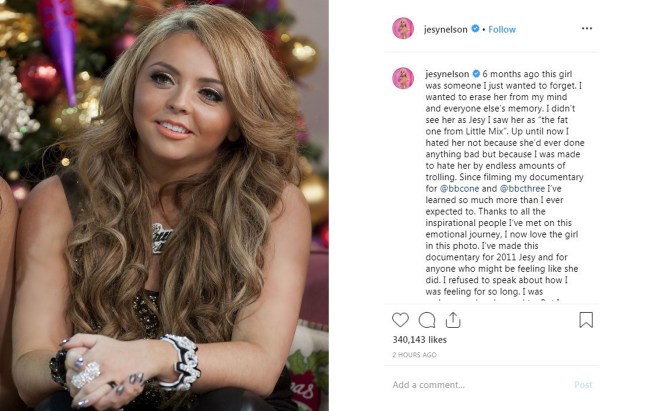Click the caption text body
Viewport: 660px width, 411px height.
point(504,185)
